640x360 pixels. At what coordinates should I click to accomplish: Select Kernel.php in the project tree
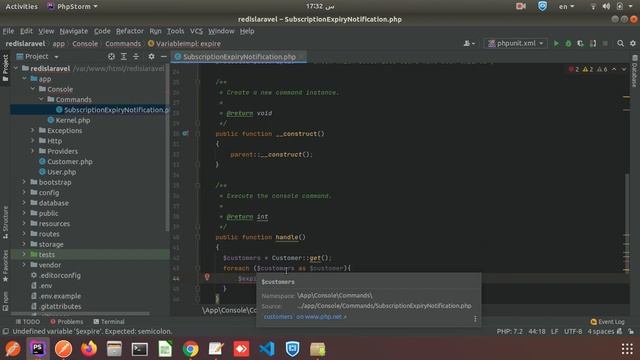(x=73, y=120)
